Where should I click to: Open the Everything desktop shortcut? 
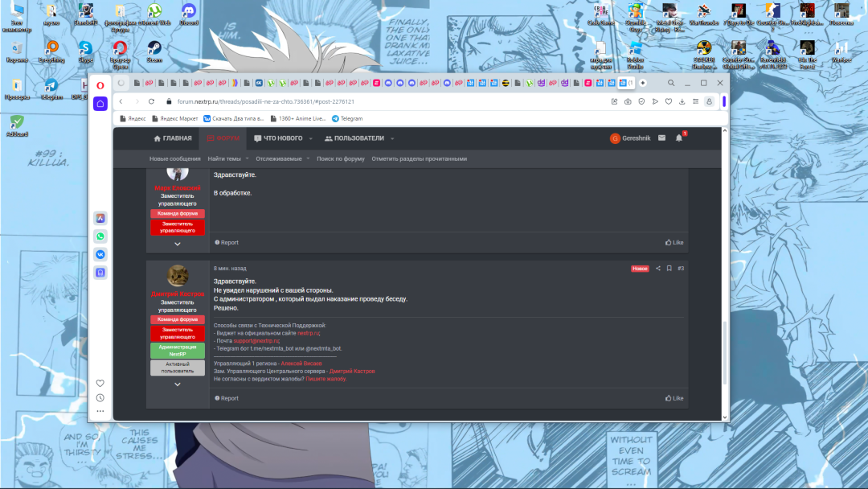tap(51, 52)
